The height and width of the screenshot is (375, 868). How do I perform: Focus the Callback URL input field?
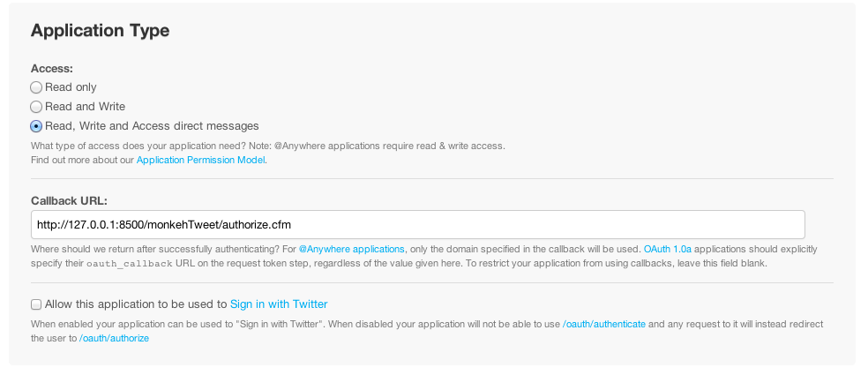coord(418,224)
